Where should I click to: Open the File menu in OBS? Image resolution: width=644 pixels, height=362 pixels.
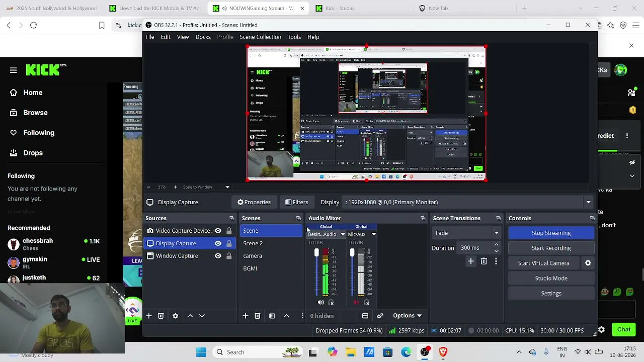150,37
